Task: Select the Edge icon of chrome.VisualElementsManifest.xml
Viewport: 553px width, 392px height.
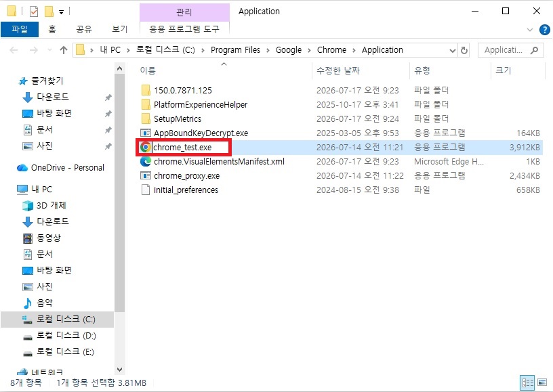Action: 146,161
